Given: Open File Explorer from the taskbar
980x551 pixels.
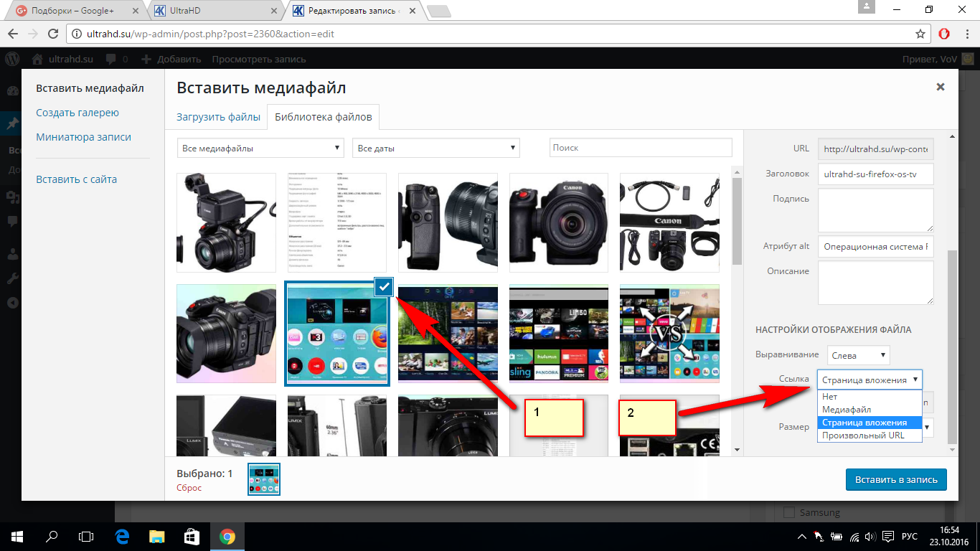Looking at the screenshot, I should tap(157, 536).
